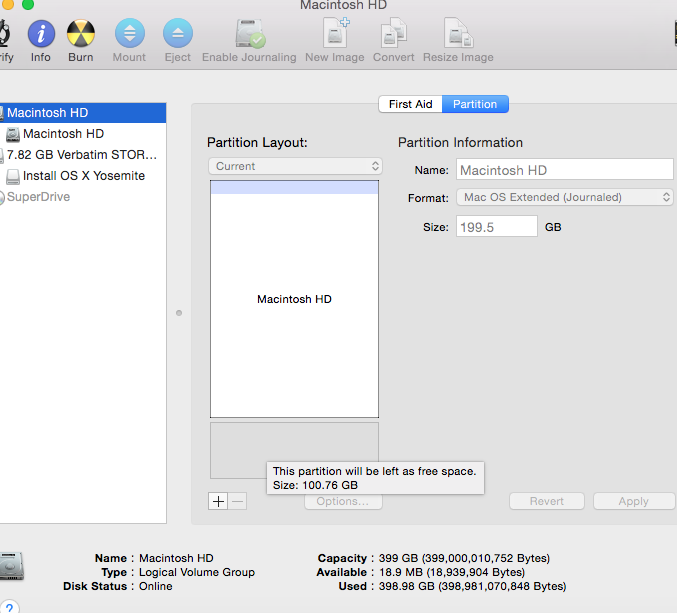Click the Apply button
Image resolution: width=677 pixels, height=613 pixels.
coord(634,501)
